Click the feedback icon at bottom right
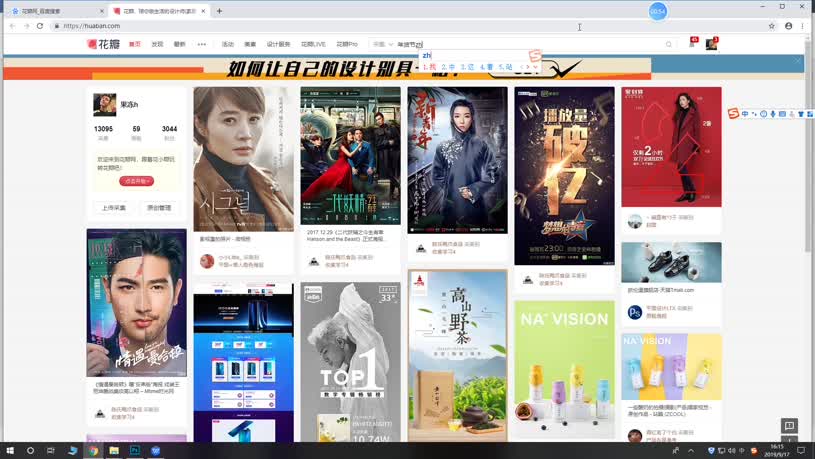The image size is (815, 459). click(789, 426)
